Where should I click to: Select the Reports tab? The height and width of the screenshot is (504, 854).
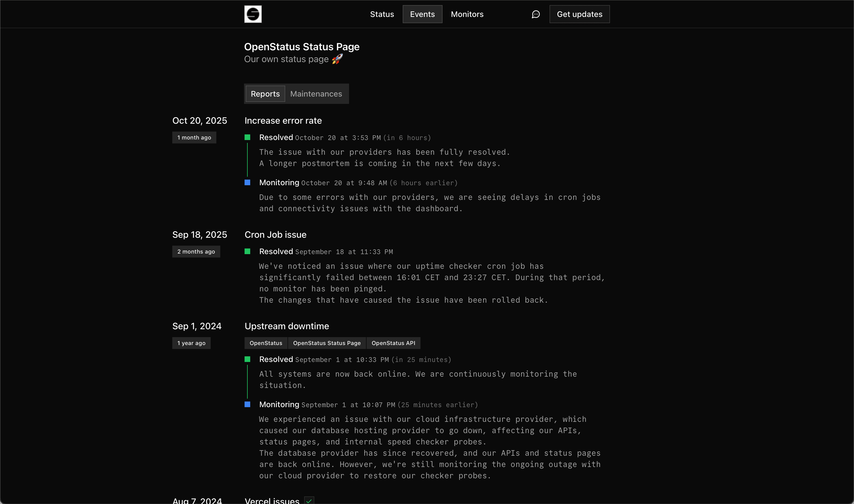[x=265, y=94]
